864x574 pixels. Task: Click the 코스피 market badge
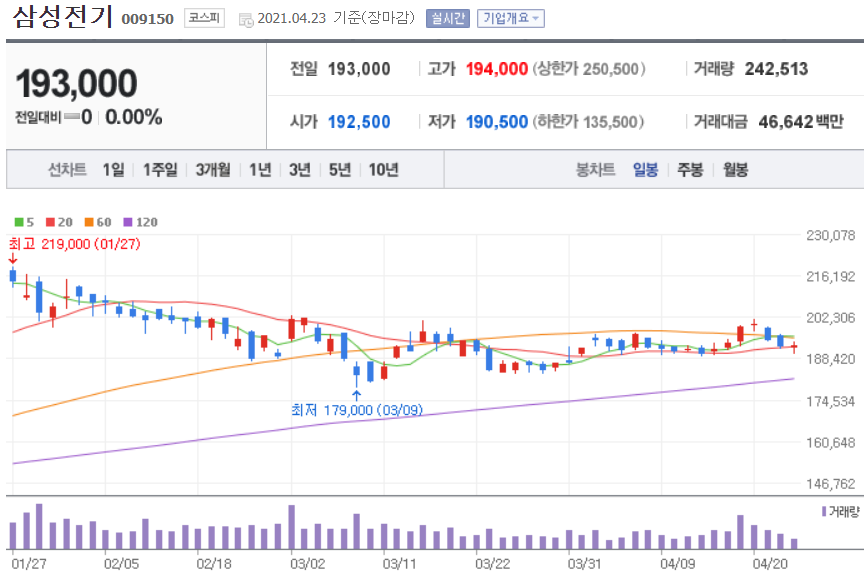[x=204, y=18]
